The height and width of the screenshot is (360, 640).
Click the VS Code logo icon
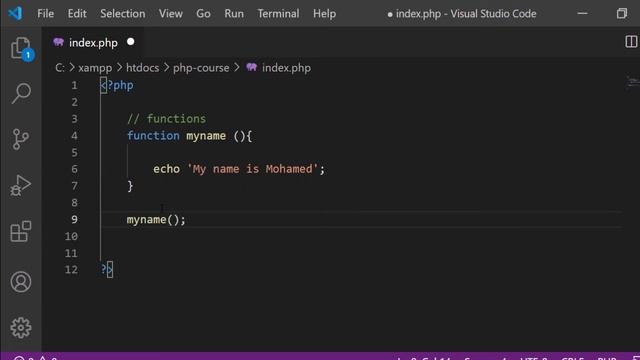15,13
